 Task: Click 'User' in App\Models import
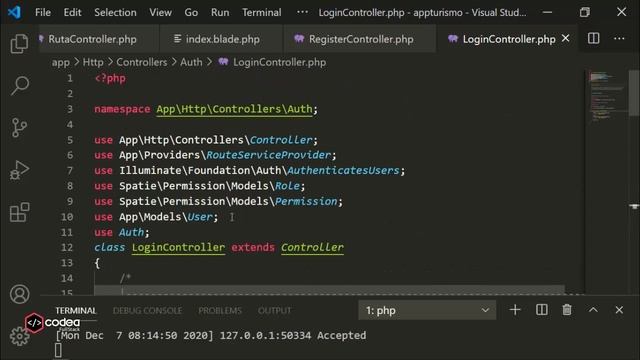pyautogui.click(x=200, y=217)
